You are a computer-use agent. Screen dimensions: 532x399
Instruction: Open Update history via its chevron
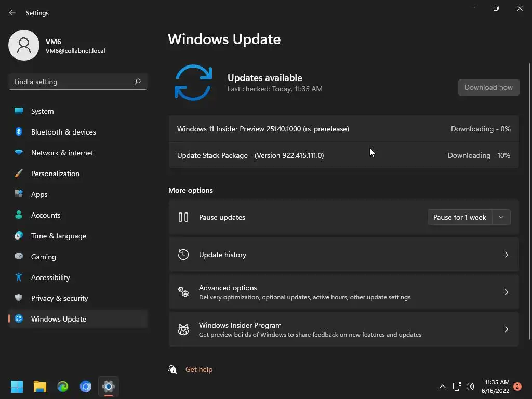tap(506, 255)
